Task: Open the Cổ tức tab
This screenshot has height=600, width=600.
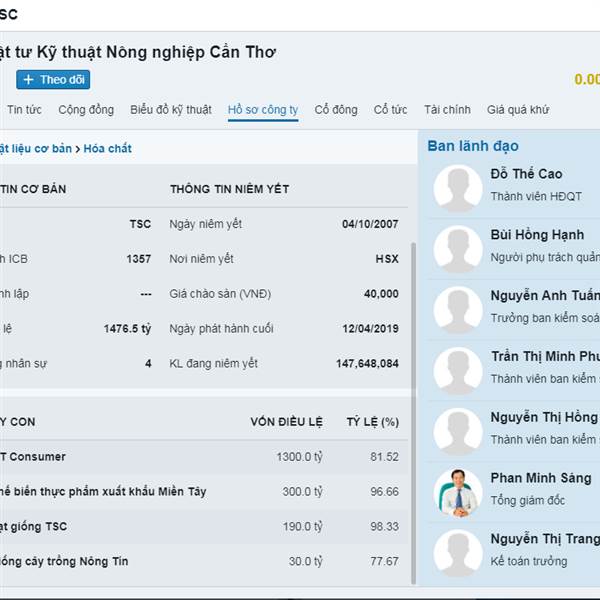Action: click(390, 110)
